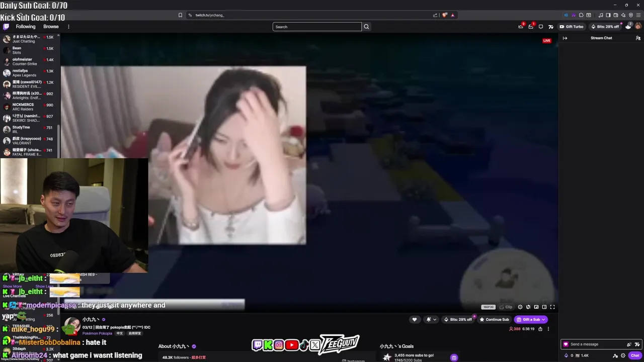644x362 pixels.
Task: Open the reward activity icon in chat footer
Action: point(615,355)
